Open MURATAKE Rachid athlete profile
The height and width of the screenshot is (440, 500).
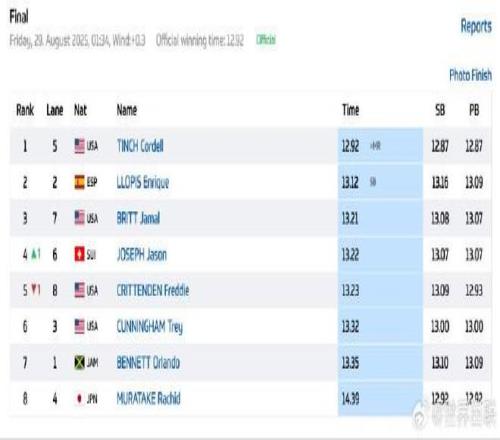148,398
